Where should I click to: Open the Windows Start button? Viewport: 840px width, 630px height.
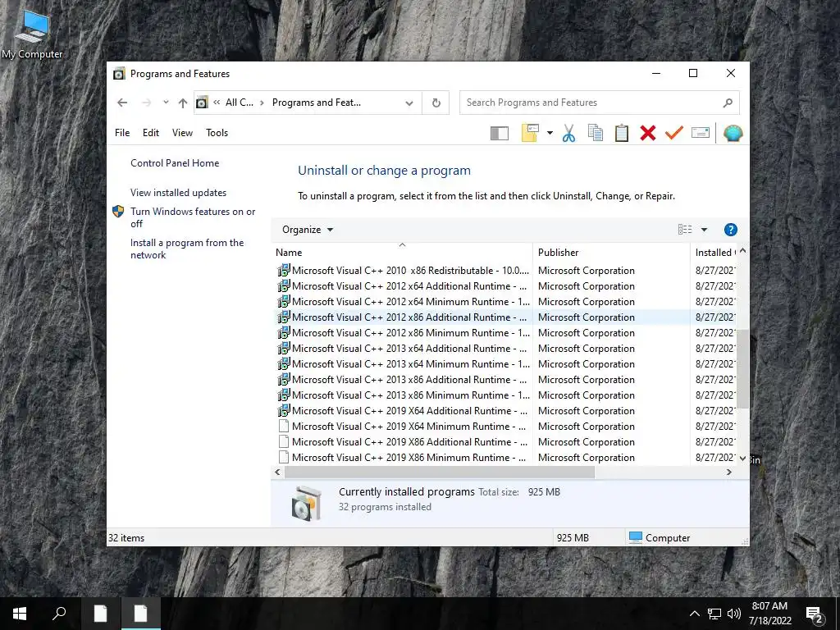(20, 614)
